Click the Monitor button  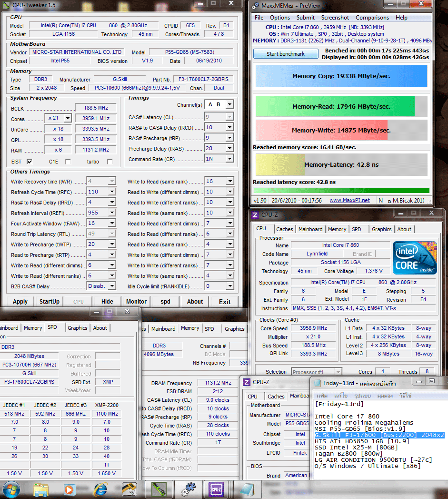137,302
